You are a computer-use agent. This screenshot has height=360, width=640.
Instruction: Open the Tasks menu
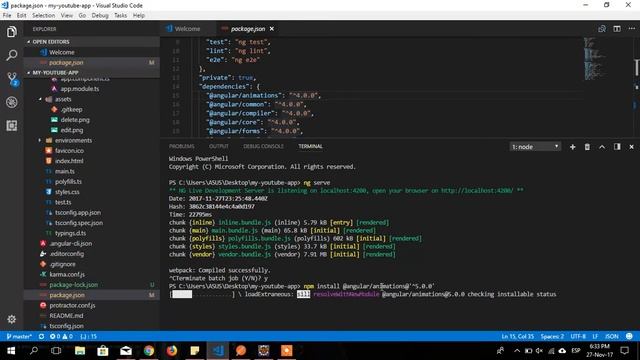pos(120,16)
